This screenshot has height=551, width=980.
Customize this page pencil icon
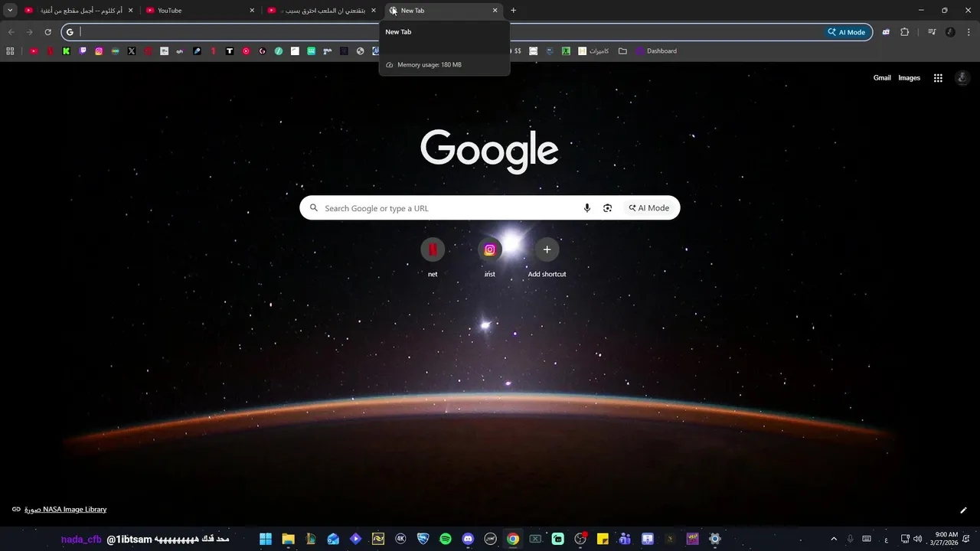[963, 510]
